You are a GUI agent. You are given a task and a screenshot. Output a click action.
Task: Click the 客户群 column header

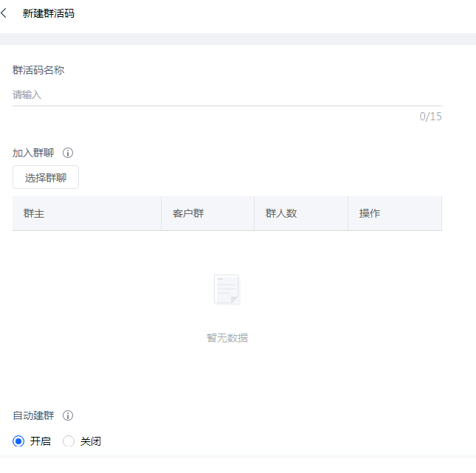pos(188,213)
